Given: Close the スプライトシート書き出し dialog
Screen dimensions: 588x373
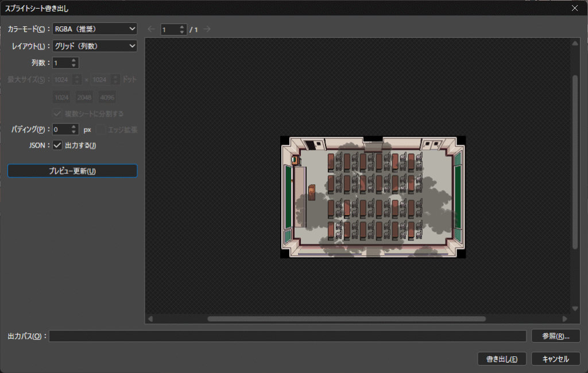Looking at the screenshot, I should tap(574, 8).
